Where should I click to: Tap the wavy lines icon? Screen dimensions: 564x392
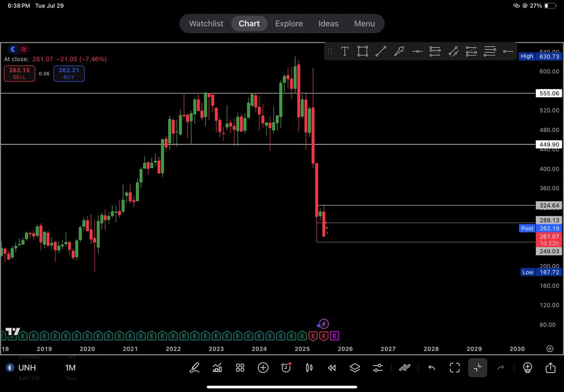[404, 368]
